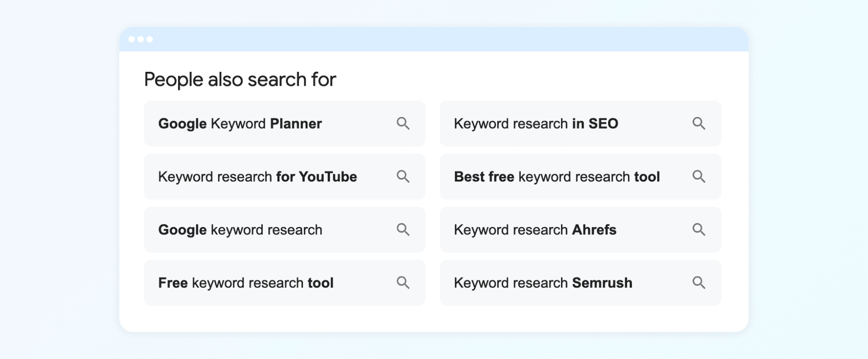Click the magnifier on Keyword research Semrush
868x359 pixels.
[699, 283]
